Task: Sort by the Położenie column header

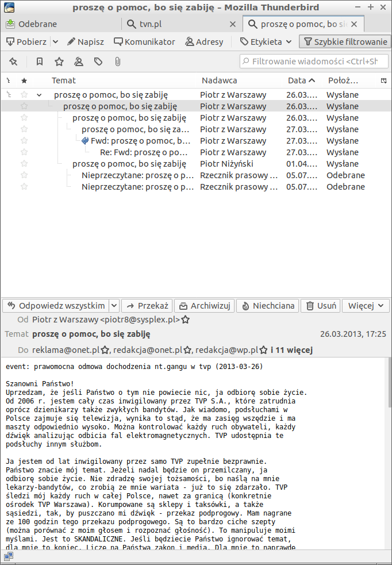Action: (343, 80)
